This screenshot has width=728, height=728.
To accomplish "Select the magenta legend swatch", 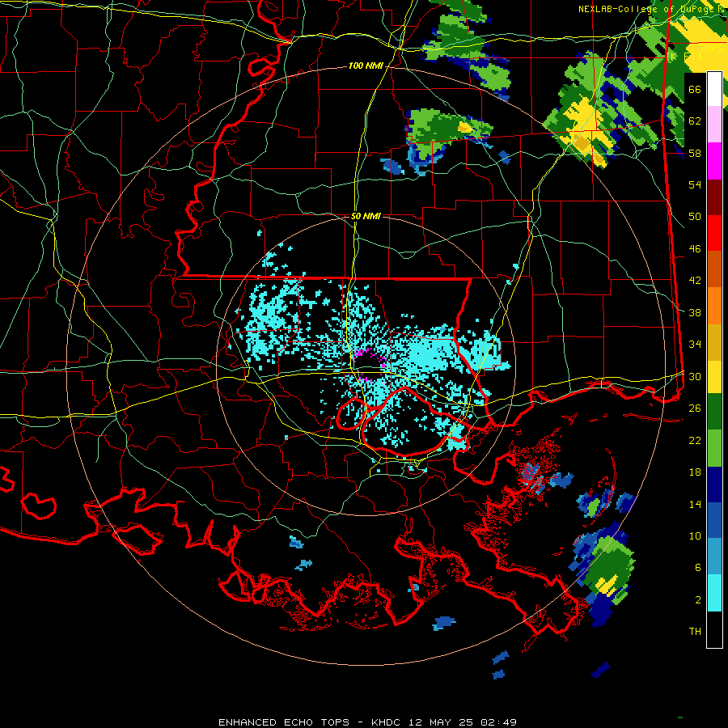I will point(714,161).
